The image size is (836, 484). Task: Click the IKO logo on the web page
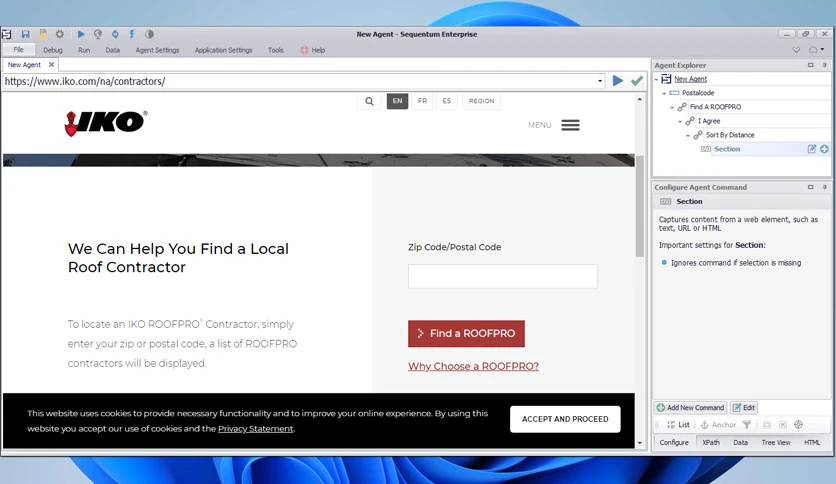pos(106,123)
